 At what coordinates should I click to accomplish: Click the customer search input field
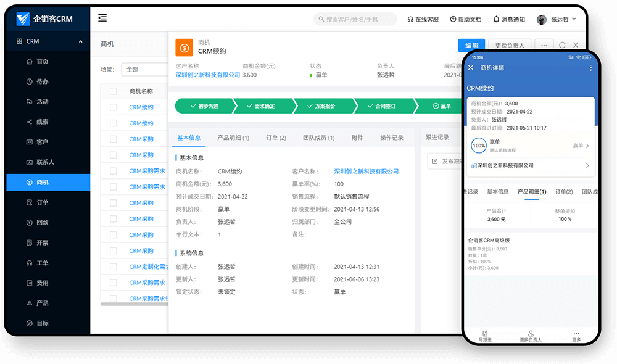355,19
